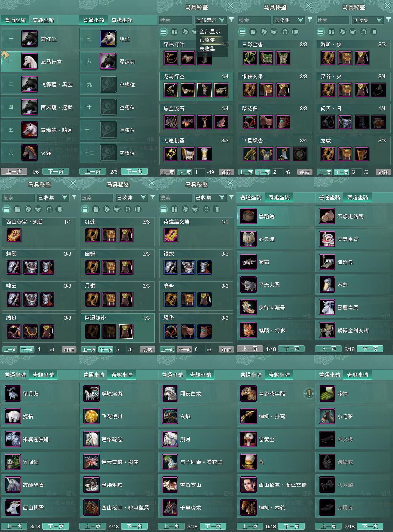
Task: Click search field above 穿林打叶
Action: click(176, 20)
